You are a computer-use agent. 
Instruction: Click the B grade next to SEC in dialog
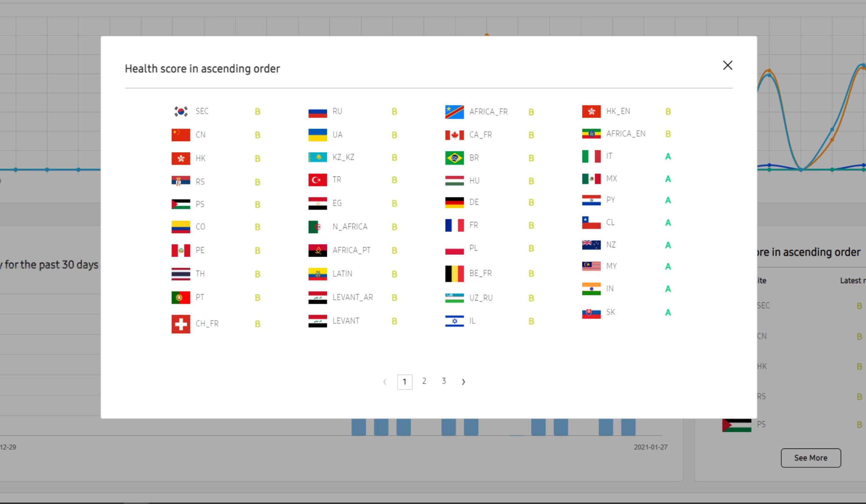(257, 112)
